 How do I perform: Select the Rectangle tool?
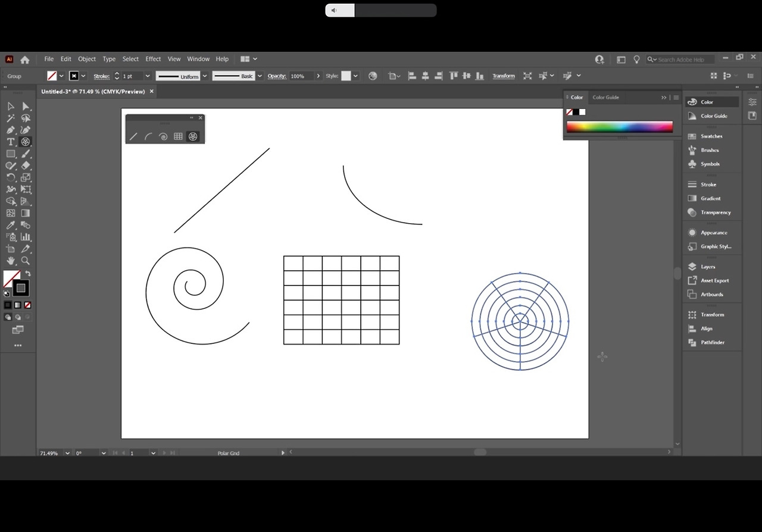11,154
